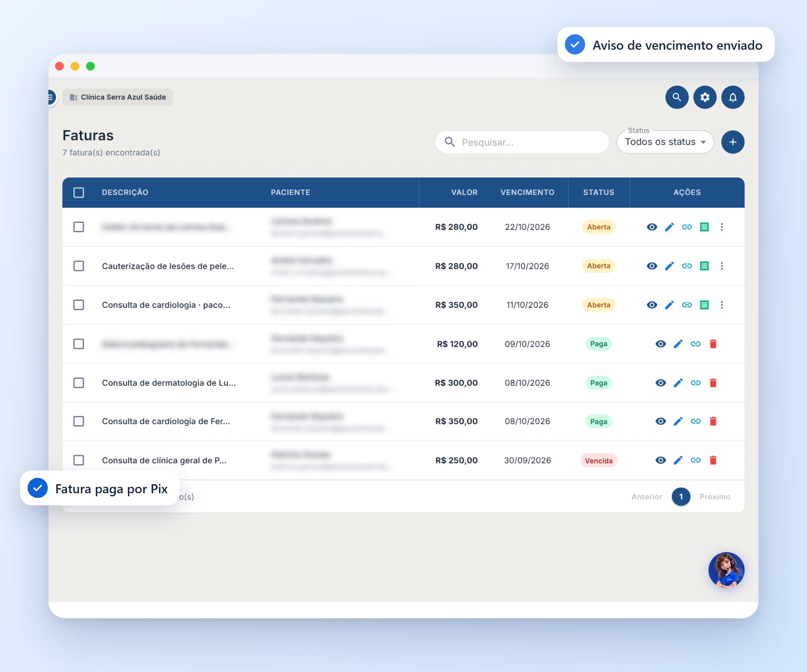
Task: Open settings gear in the top bar
Action: coord(705,97)
